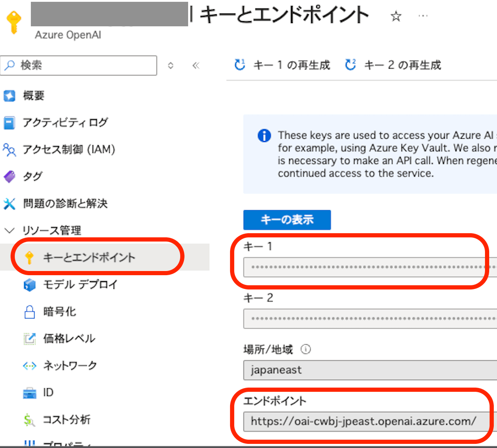Collapse the sidebar with double chevron

coord(196,65)
